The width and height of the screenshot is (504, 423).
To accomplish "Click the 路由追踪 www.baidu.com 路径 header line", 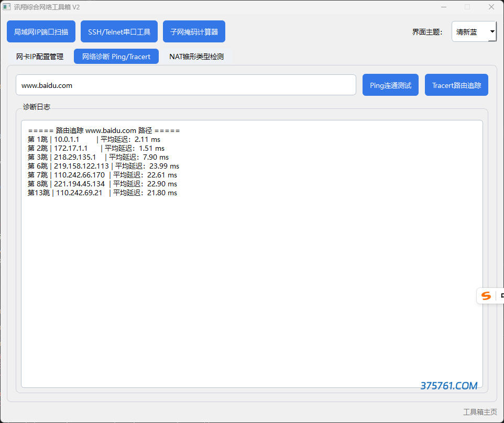I will [x=104, y=130].
